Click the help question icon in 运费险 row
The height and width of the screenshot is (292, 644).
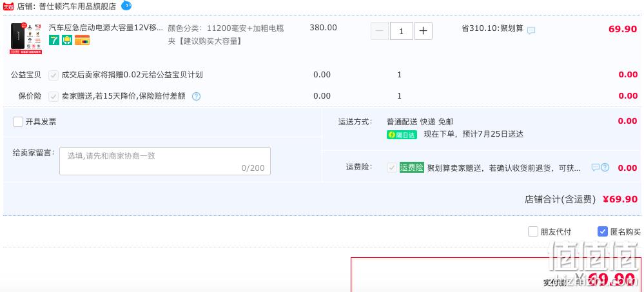click(x=605, y=168)
